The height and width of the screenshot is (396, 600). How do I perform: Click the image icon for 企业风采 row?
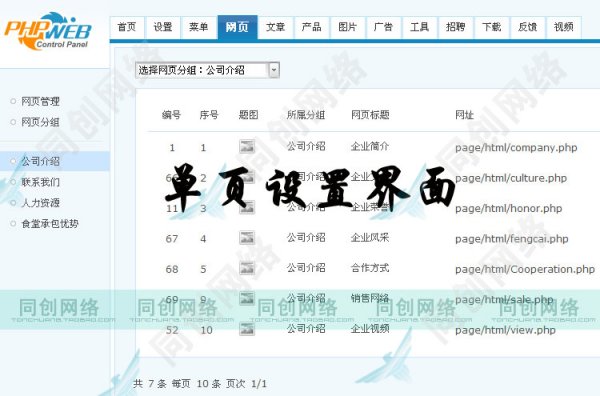pos(247,238)
